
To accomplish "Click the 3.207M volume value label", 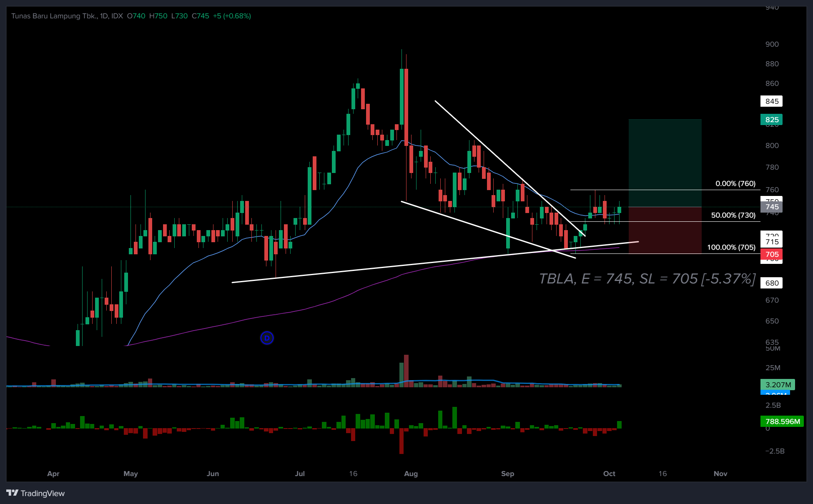I will pyautogui.click(x=778, y=385).
